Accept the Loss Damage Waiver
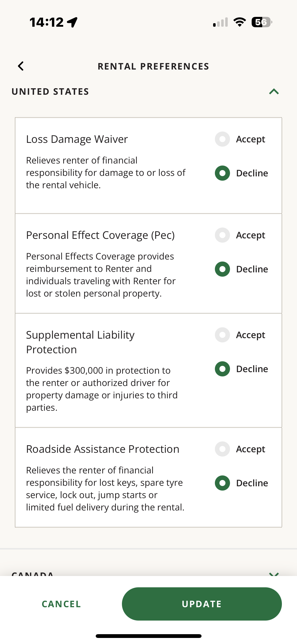 coord(222,139)
